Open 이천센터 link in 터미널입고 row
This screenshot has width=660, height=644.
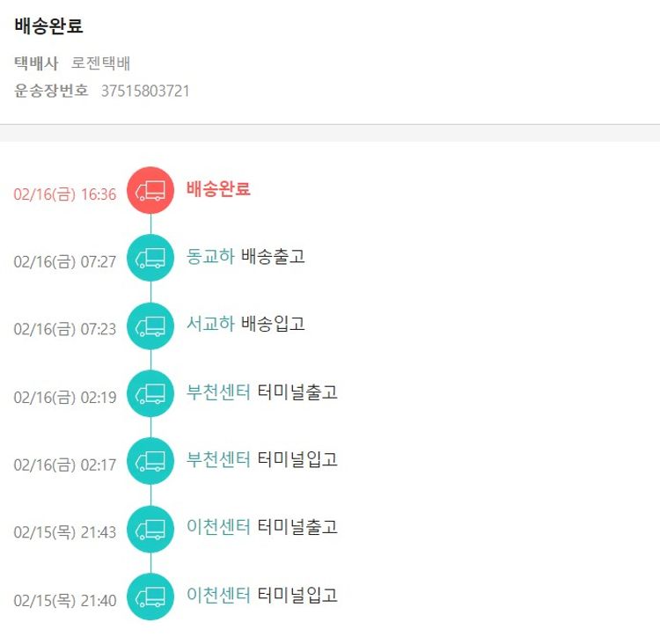point(218,596)
